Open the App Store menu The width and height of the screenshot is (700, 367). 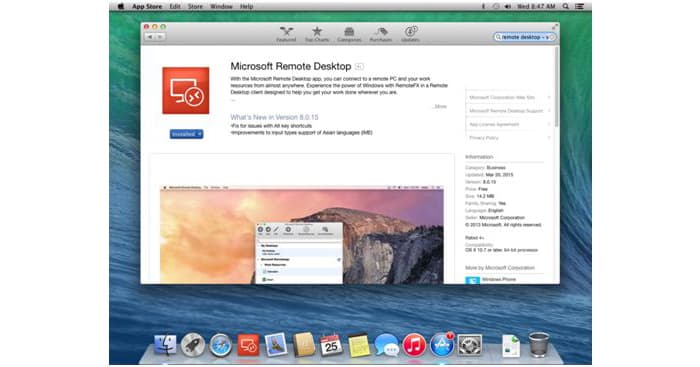[147, 6]
